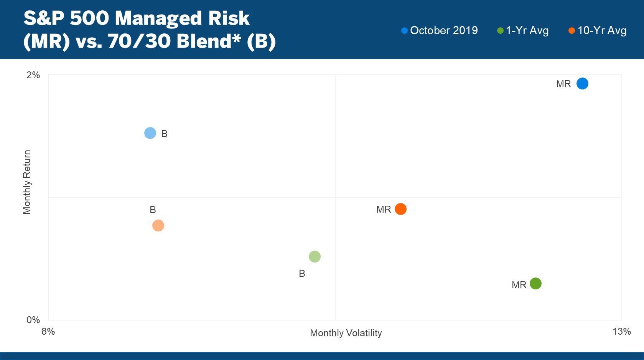This screenshot has width=644, height=360.
Task: Select the "Monthly Volatility" axis title
Action: click(346, 333)
